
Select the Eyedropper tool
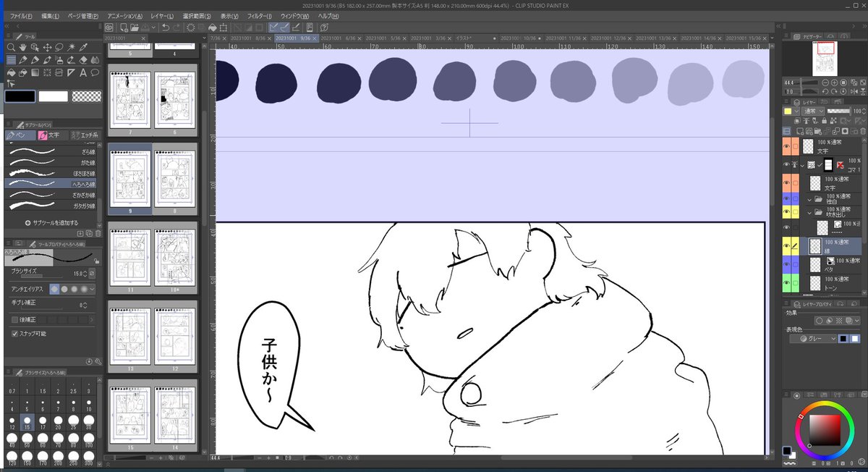(83, 47)
